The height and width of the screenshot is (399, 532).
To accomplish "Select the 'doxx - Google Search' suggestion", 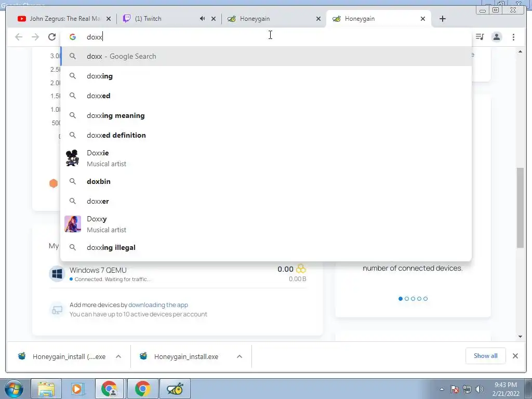I will [267, 56].
